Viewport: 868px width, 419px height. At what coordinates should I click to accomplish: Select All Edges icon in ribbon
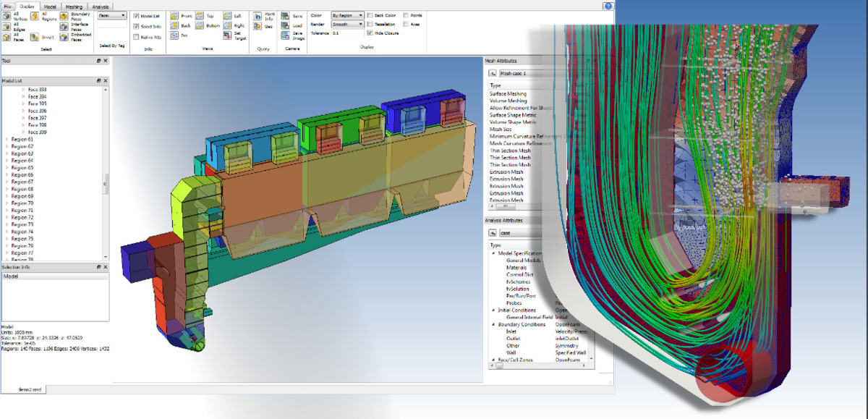click(7, 27)
